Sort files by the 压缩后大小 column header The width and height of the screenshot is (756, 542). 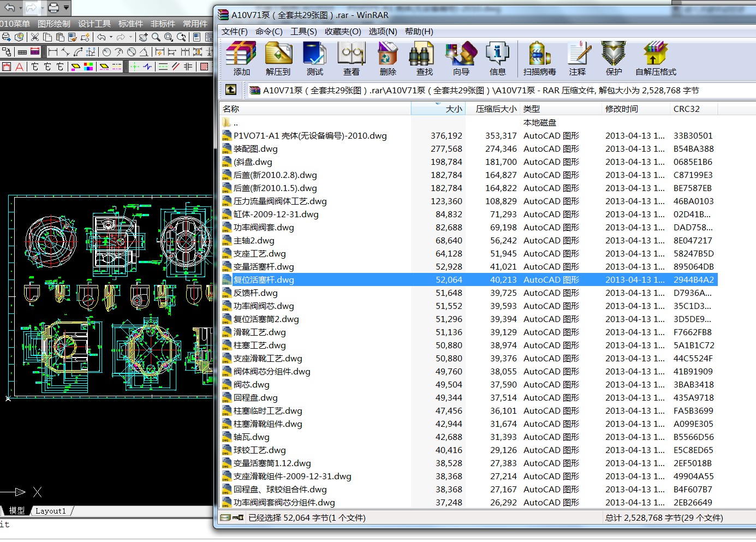[x=492, y=109]
